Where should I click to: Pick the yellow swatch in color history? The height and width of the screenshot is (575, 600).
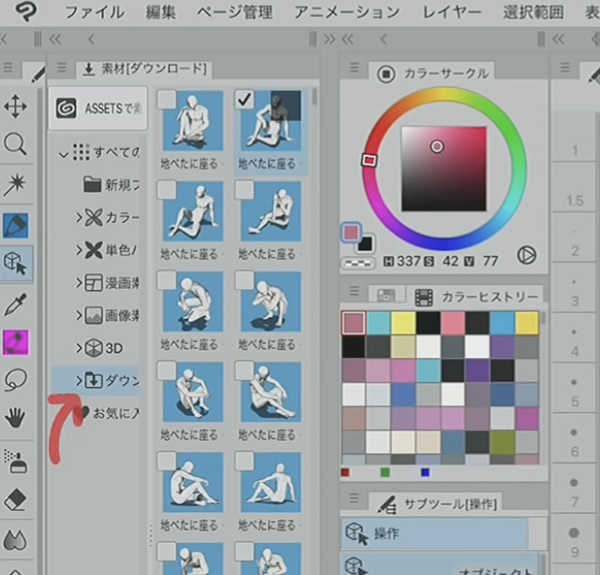pos(403,322)
